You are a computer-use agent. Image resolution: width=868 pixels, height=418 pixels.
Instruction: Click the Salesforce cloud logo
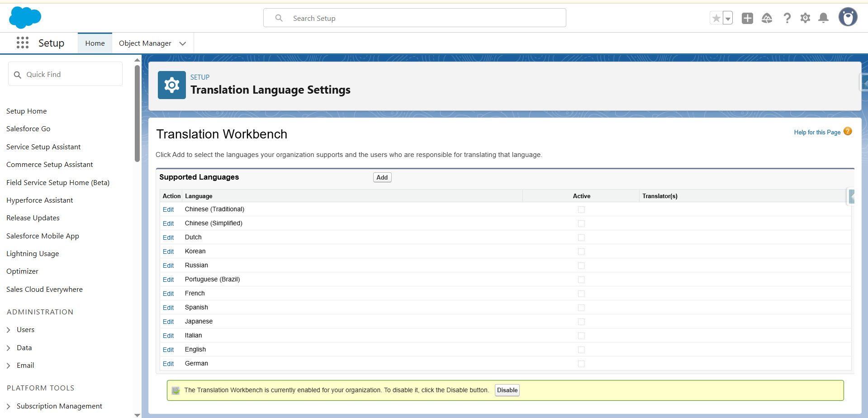[x=25, y=18]
